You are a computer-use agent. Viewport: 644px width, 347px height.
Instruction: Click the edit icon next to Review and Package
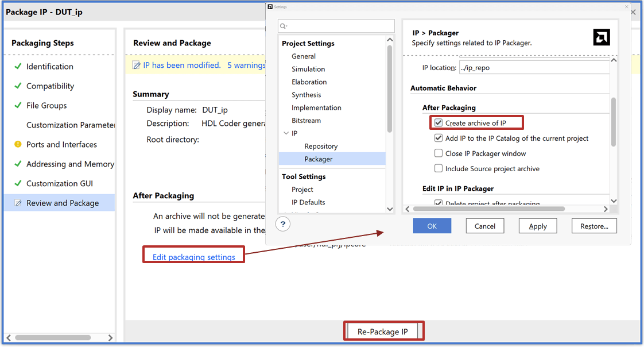click(18, 203)
